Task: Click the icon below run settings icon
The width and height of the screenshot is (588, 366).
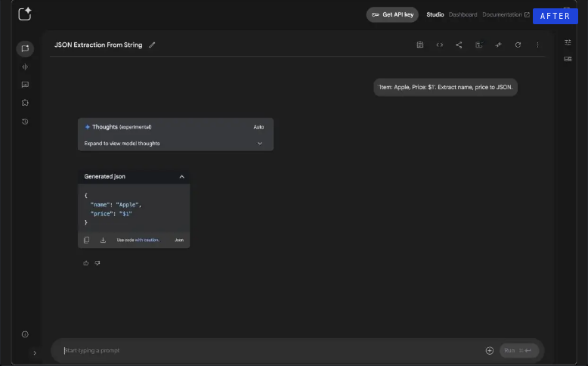Action: 568,59
